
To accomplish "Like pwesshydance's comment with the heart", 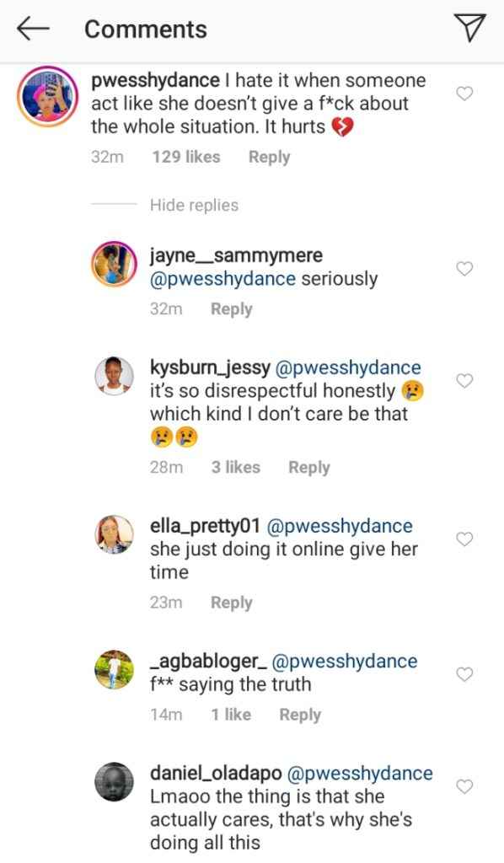I will point(465,94).
